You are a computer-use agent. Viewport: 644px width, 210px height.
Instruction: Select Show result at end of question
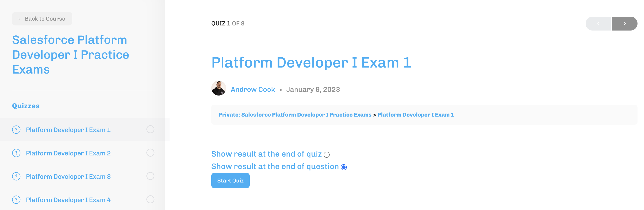344,167
